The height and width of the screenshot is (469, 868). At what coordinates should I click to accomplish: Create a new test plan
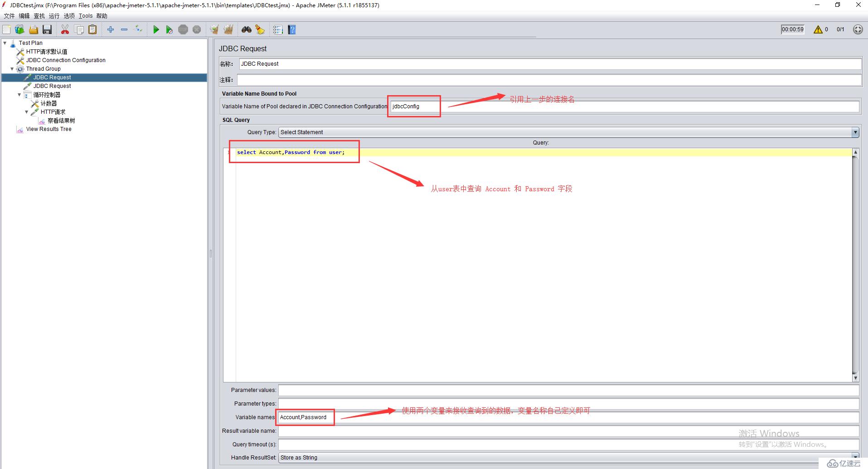click(x=6, y=29)
